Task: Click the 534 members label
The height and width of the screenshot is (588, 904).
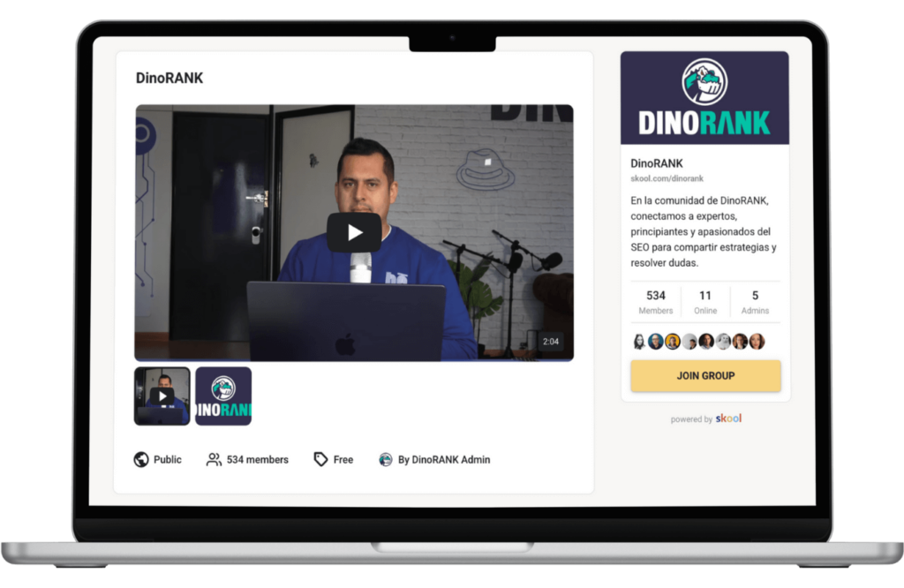Action: pyautogui.click(x=257, y=459)
